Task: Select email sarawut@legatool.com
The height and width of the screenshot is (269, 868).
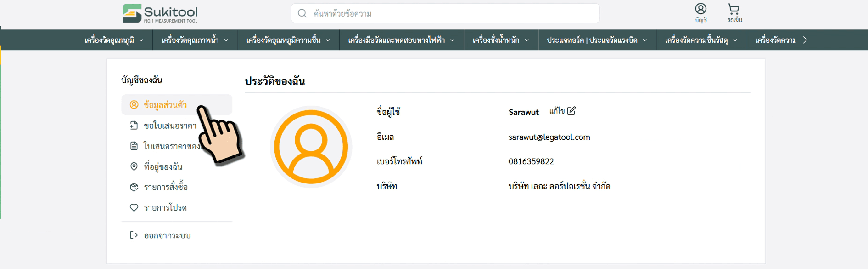Action: [x=549, y=137]
